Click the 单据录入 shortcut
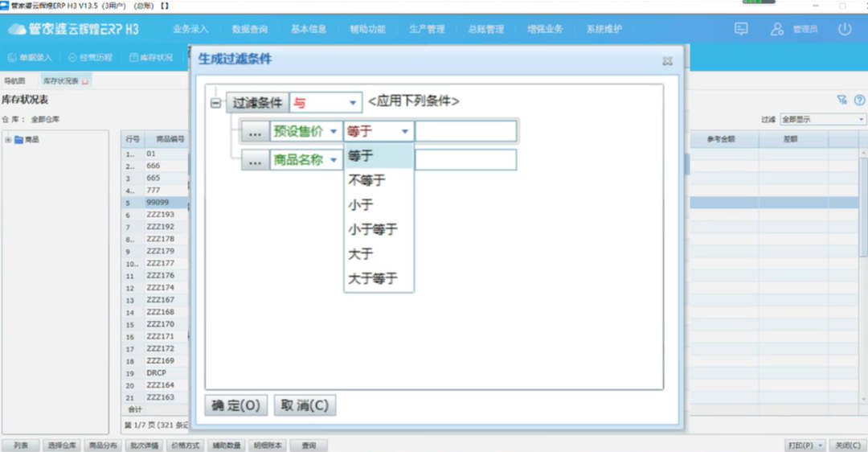 coord(30,57)
